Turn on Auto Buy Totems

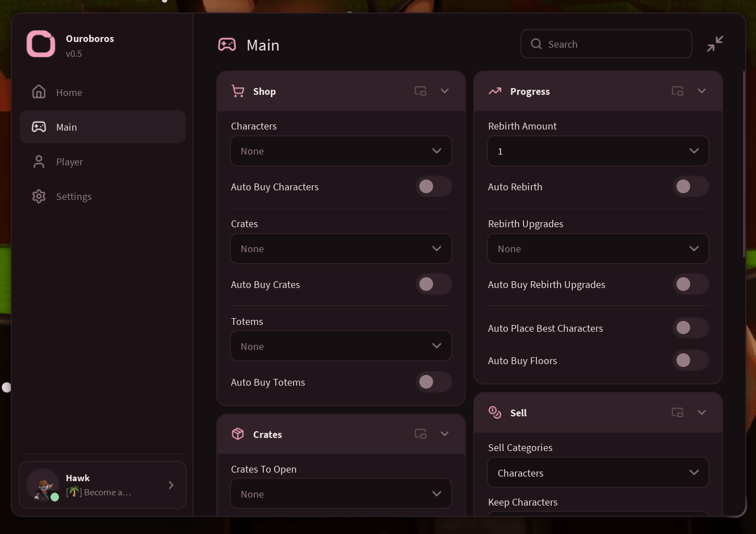[434, 382]
